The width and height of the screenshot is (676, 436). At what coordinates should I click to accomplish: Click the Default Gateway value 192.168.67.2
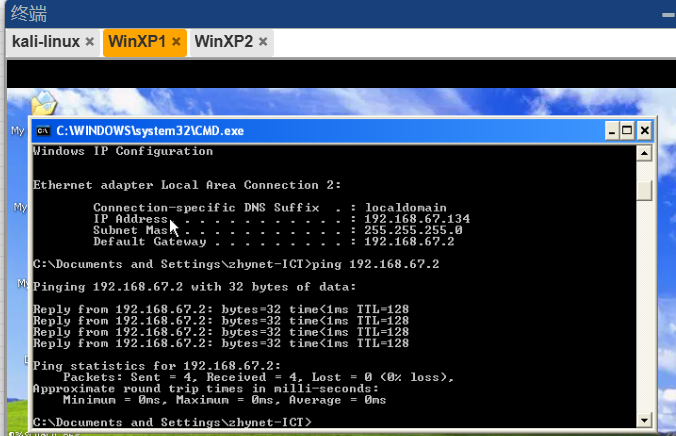[409, 242]
